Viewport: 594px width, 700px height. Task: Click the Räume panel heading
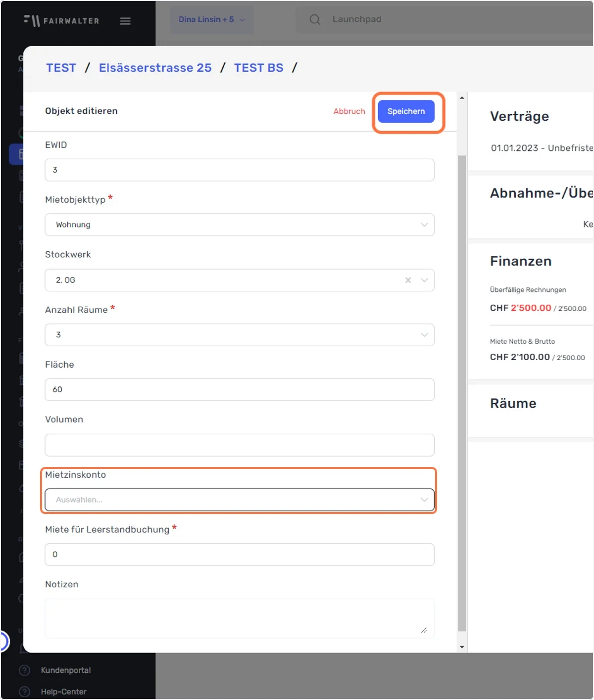pyautogui.click(x=513, y=404)
